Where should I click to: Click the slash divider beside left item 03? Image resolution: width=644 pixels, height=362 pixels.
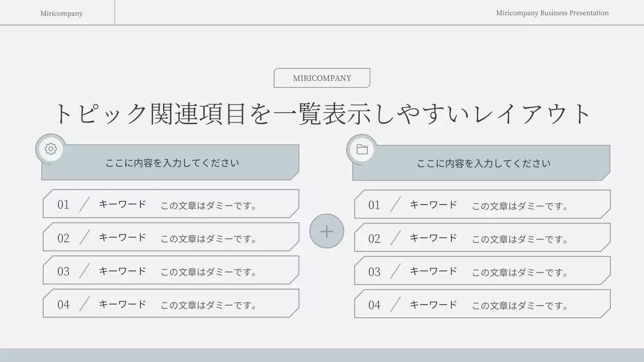pyautogui.click(x=85, y=270)
